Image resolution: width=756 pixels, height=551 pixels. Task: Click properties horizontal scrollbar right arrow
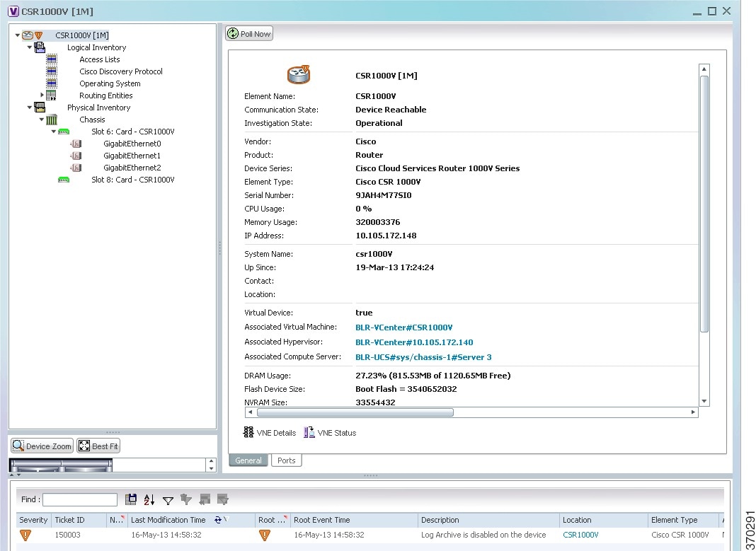coord(693,412)
